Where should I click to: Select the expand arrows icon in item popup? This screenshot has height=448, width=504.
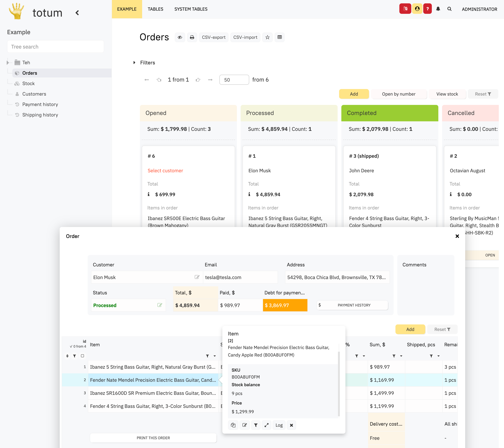pyautogui.click(x=266, y=425)
